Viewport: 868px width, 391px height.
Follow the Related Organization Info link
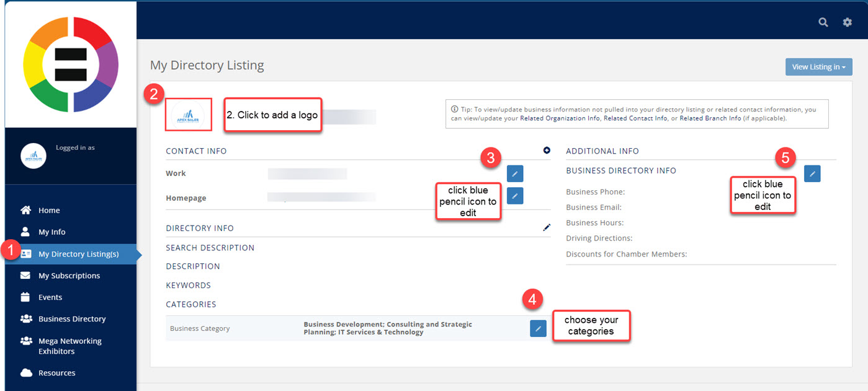[560, 118]
